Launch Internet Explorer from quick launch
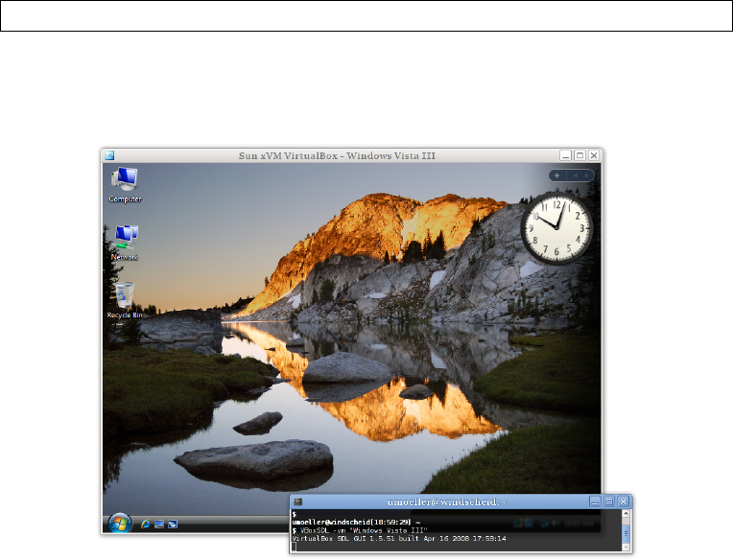The image size is (733, 560). pos(146,524)
